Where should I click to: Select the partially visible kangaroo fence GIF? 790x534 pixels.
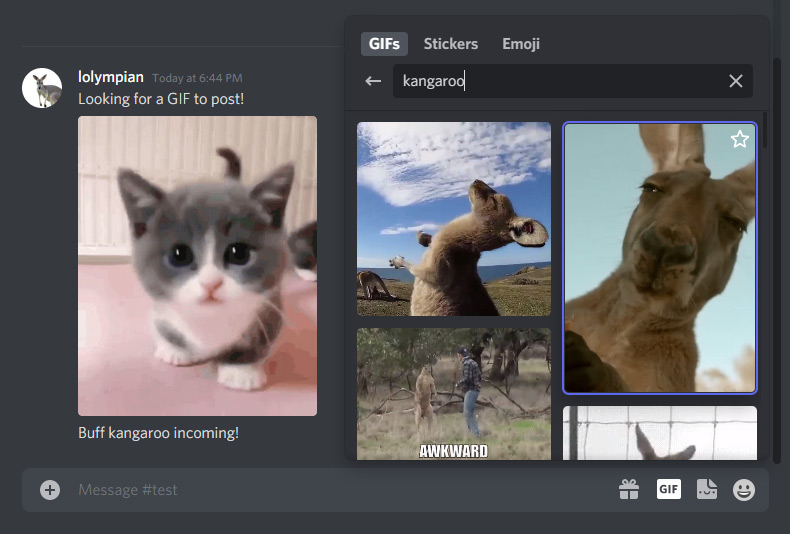click(660, 432)
